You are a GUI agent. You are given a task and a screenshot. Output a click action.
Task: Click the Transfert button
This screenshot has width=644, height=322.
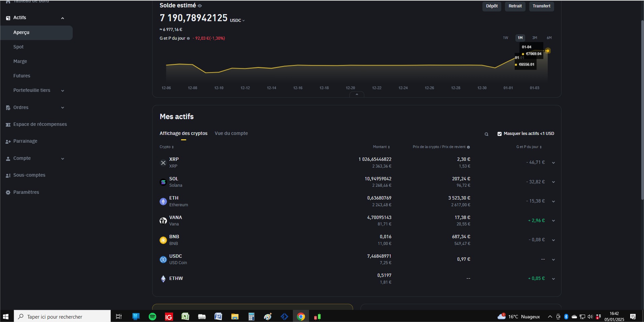coord(541,6)
